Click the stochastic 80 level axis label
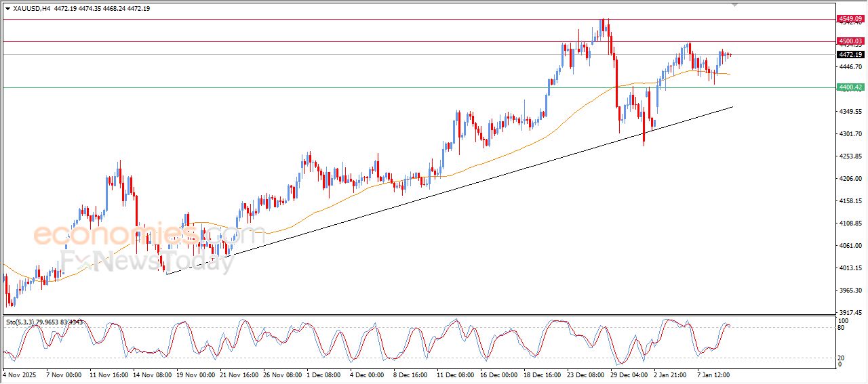This screenshot has width=868, height=384. (843, 328)
